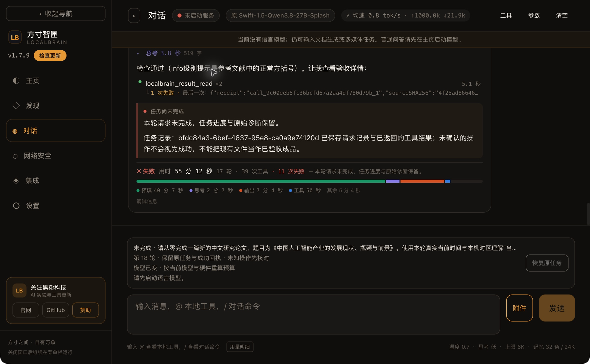Click the 对话 sidebar icon
Image resolution: width=590 pixels, height=364 pixels.
(15, 131)
